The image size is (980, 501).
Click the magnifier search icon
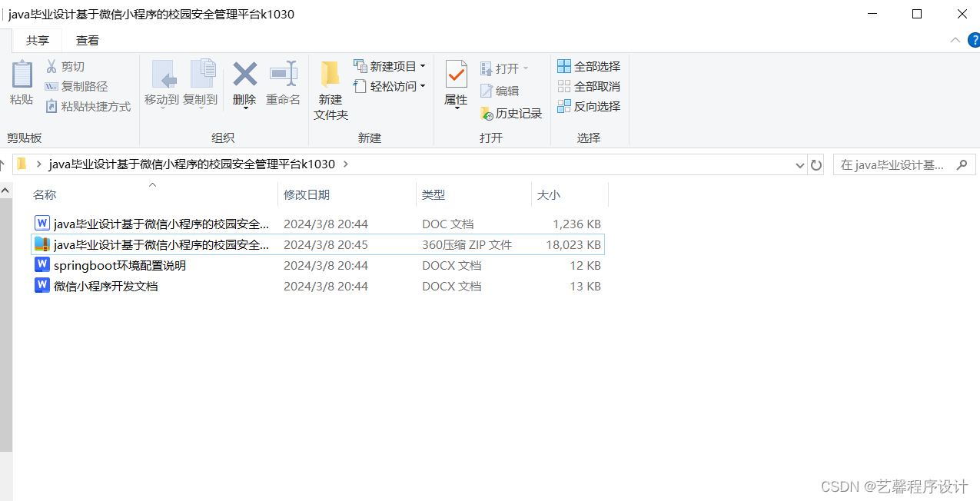tap(962, 164)
